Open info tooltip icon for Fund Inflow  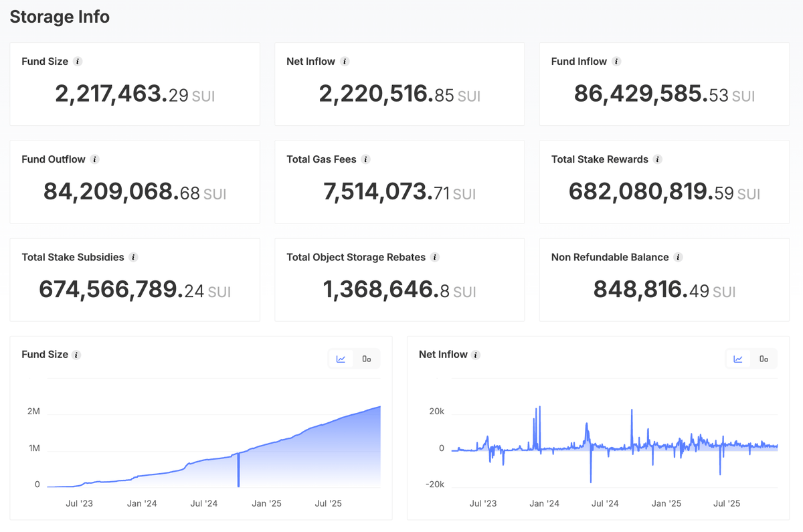tap(616, 62)
